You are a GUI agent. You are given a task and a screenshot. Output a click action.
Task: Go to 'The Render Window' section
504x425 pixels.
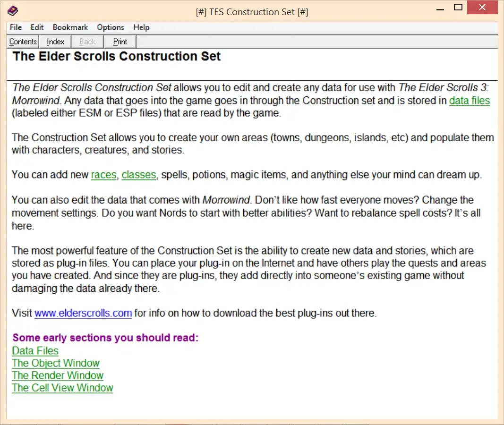58,375
